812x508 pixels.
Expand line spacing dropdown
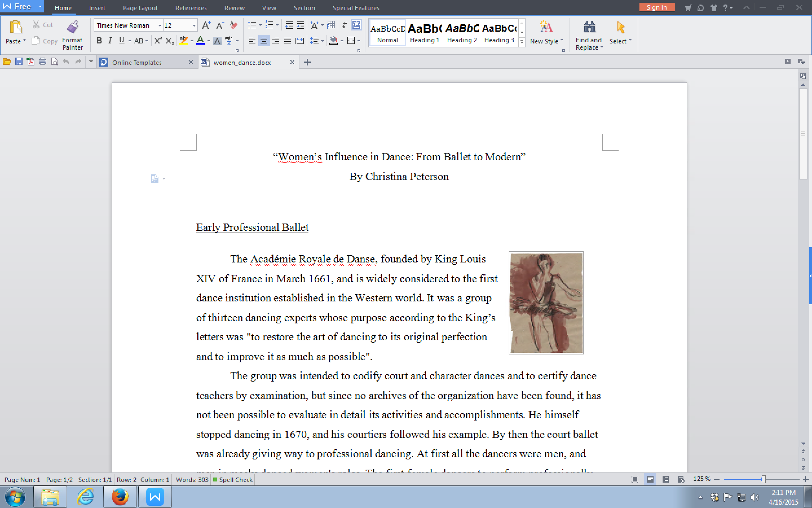coord(322,41)
